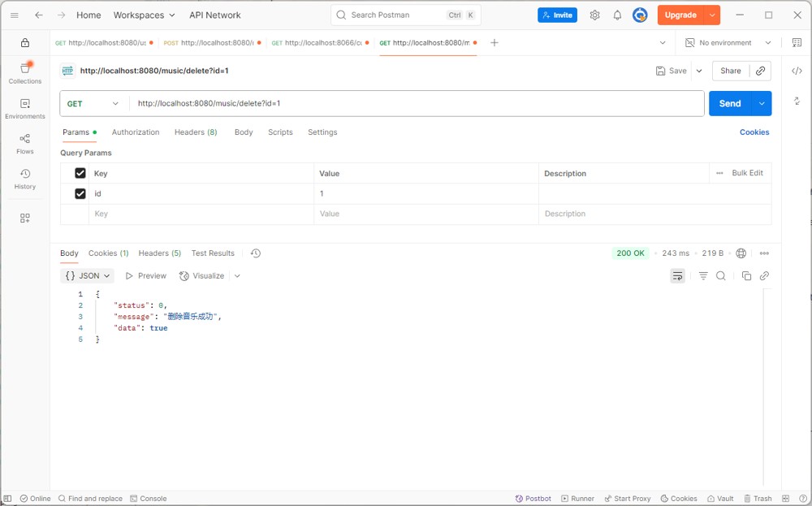
Task: View response Headers (5) tab
Action: tap(159, 253)
